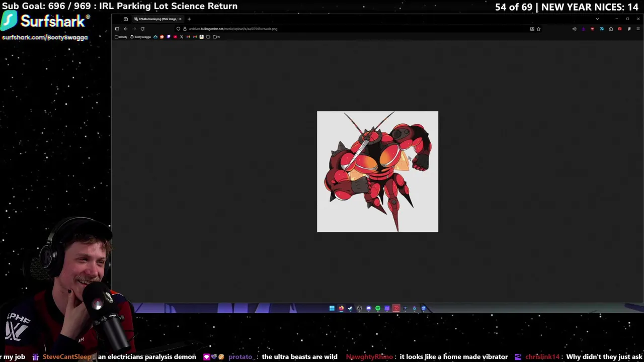The height and width of the screenshot is (362, 644).
Task: Click the Buzzwole image to zoom
Action: point(377,171)
